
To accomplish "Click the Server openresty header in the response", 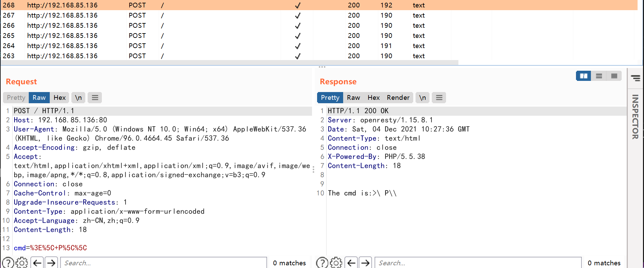I will (x=380, y=120).
